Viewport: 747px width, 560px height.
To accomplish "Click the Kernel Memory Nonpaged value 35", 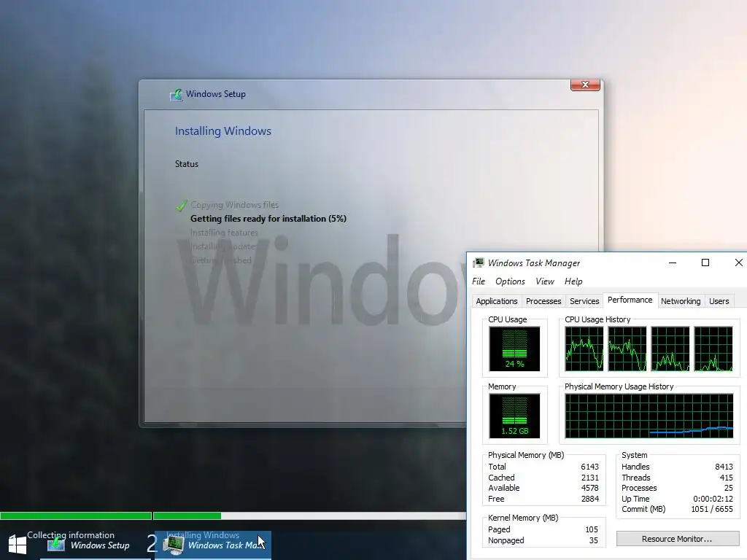I will pyautogui.click(x=594, y=540).
